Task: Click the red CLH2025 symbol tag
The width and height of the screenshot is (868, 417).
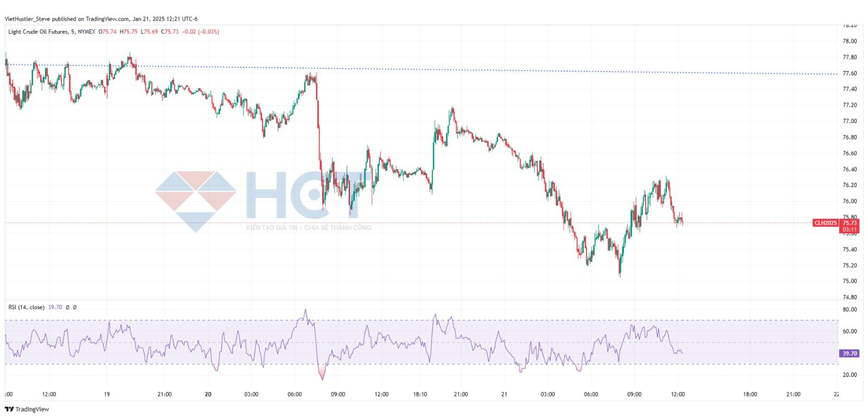Action: [x=825, y=223]
